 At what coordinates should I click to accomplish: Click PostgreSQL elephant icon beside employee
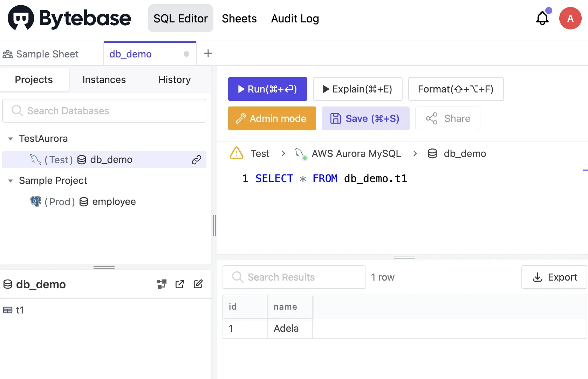(36, 201)
